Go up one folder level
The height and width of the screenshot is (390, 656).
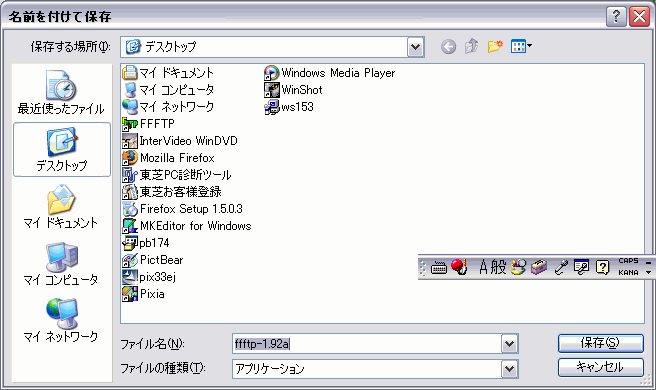click(x=472, y=46)
